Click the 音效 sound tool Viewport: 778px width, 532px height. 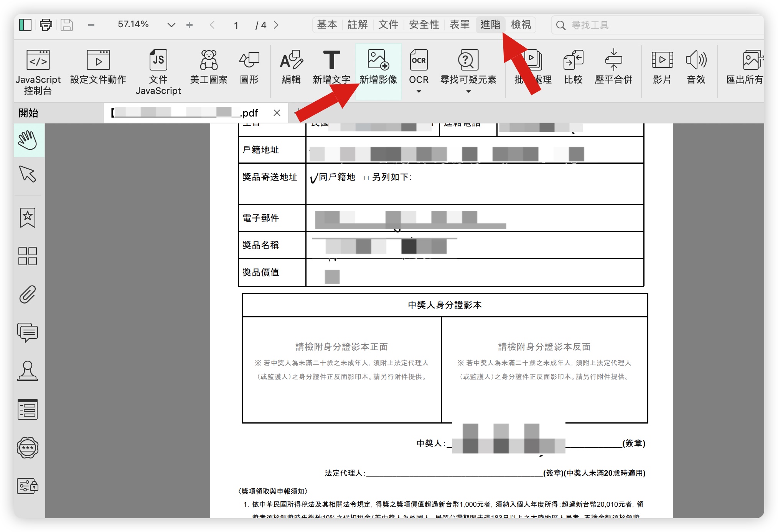click(696, 67)
